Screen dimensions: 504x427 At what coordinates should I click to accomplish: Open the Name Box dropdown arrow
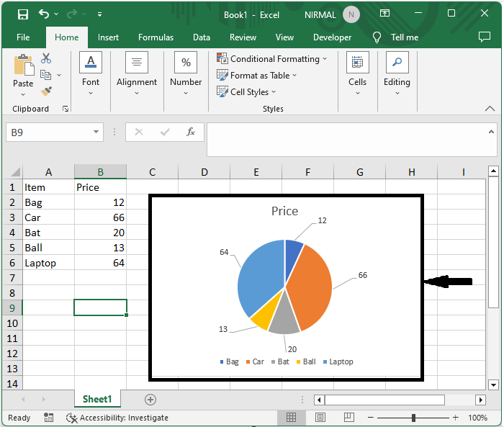(96, 132)
